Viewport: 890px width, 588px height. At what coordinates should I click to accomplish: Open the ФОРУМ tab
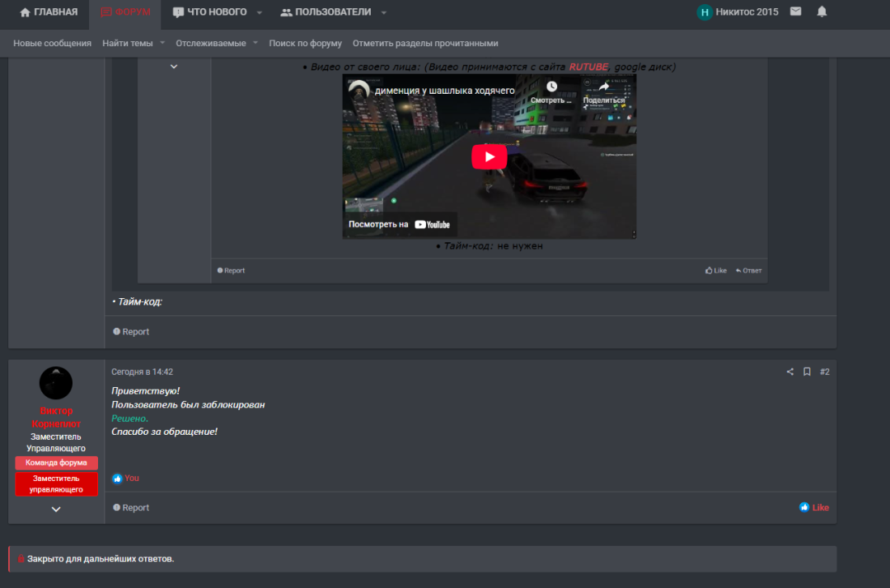[x=125, y=12]
